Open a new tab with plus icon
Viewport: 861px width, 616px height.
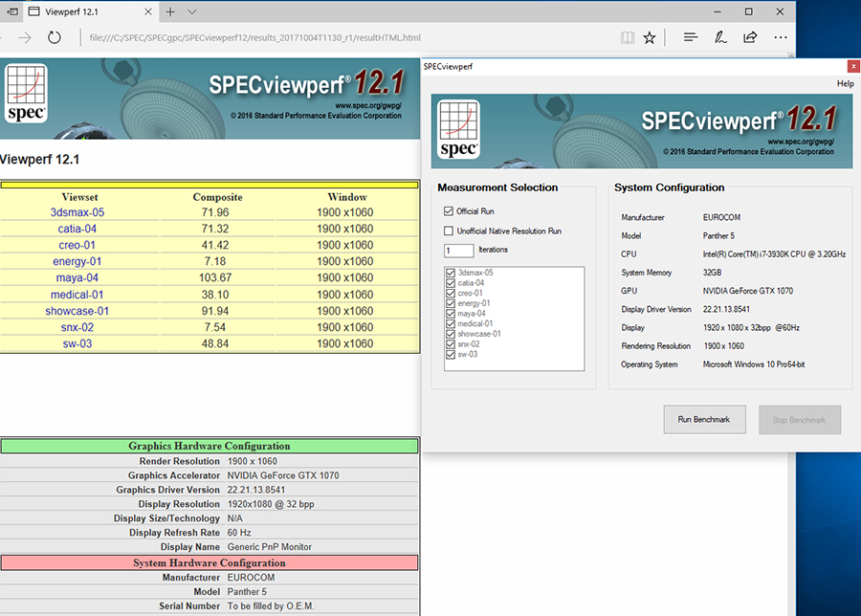(170, 11)
